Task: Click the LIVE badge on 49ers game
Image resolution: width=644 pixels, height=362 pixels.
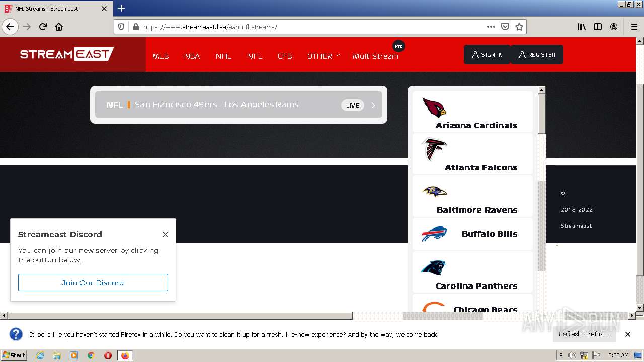Action: point(353,105)
